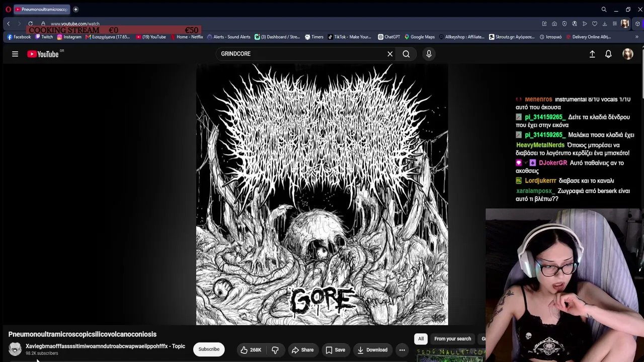Go back in the Opera browser

[x=8, y=24]
